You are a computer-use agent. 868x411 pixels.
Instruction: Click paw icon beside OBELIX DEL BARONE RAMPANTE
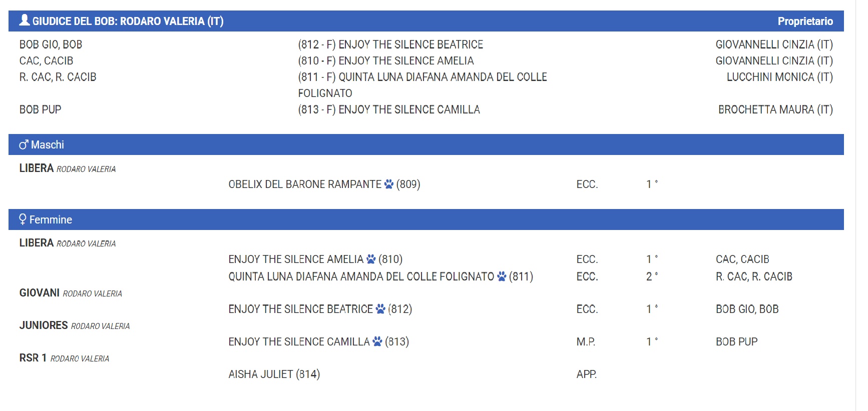(x=389, y=184)
